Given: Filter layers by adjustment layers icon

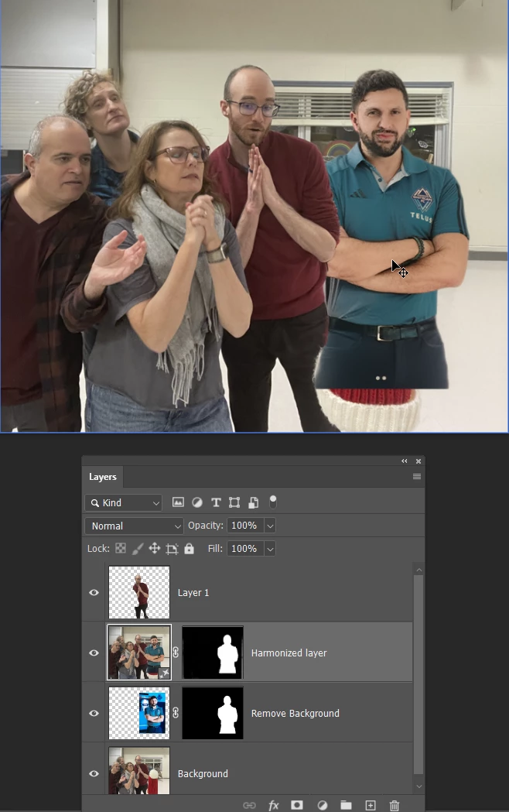Looking at the screenshot, I should pyautogui.click(x=197, y=502).
